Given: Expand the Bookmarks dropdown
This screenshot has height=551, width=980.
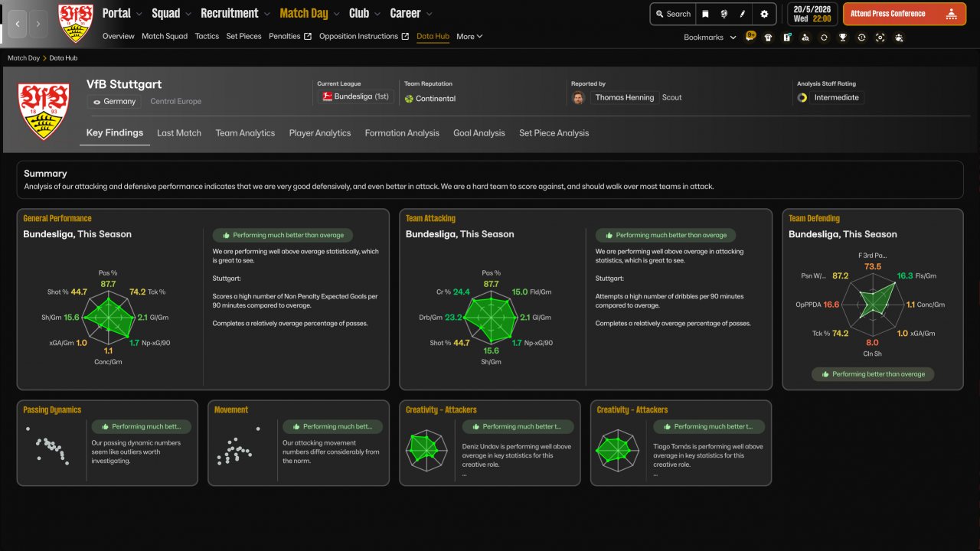Looking at the screenshot, I should tap(710, 37).
